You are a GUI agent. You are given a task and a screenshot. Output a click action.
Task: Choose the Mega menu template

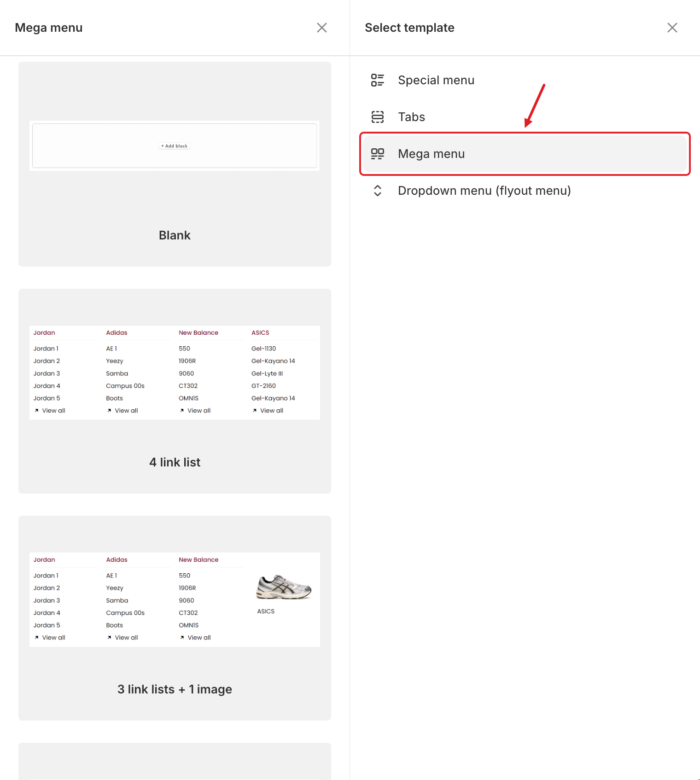click(x=525, y=154)
